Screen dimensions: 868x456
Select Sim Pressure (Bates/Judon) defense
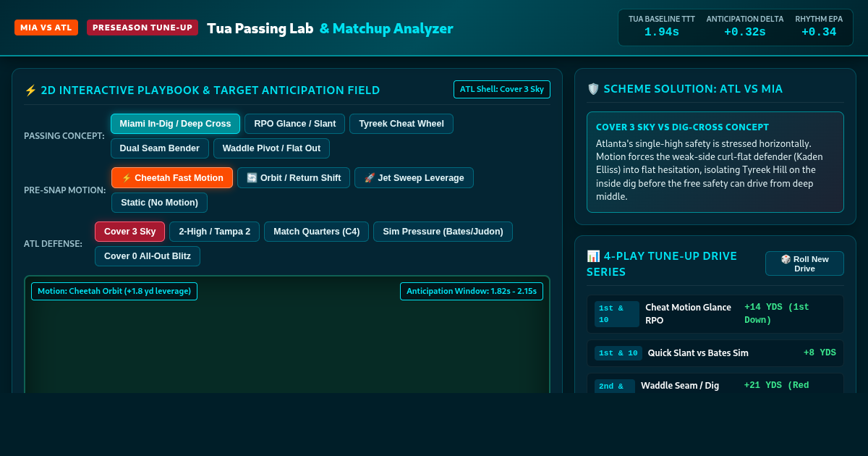tap(443, 232)
